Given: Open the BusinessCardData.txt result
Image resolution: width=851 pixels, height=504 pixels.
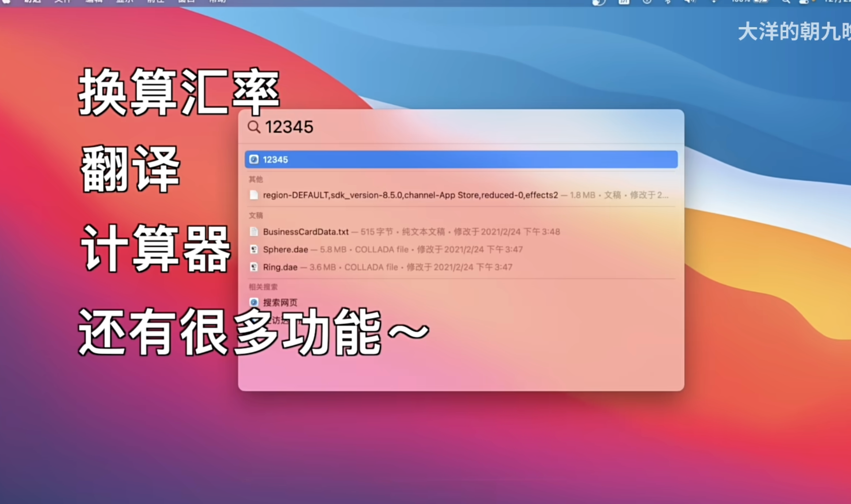Looking at the screenshot, I should [306, 232].
